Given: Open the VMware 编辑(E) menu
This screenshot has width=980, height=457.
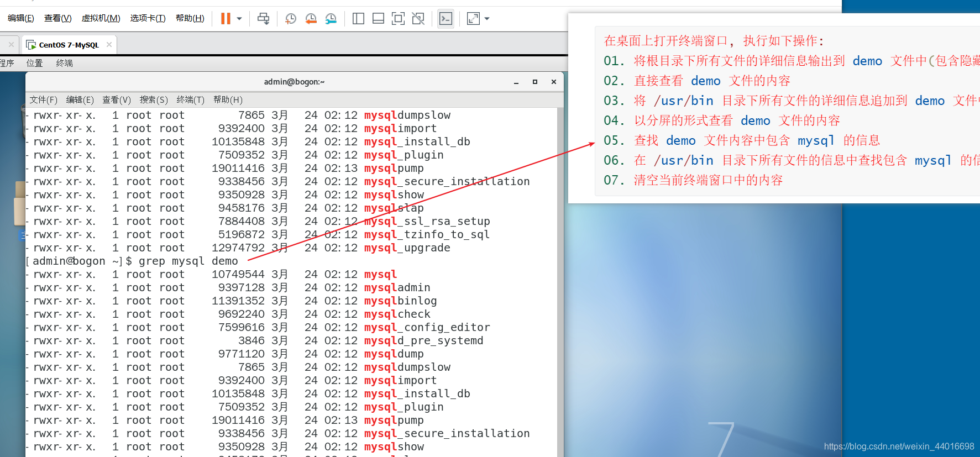Looking at the screenshot, I should pos(21,18).
